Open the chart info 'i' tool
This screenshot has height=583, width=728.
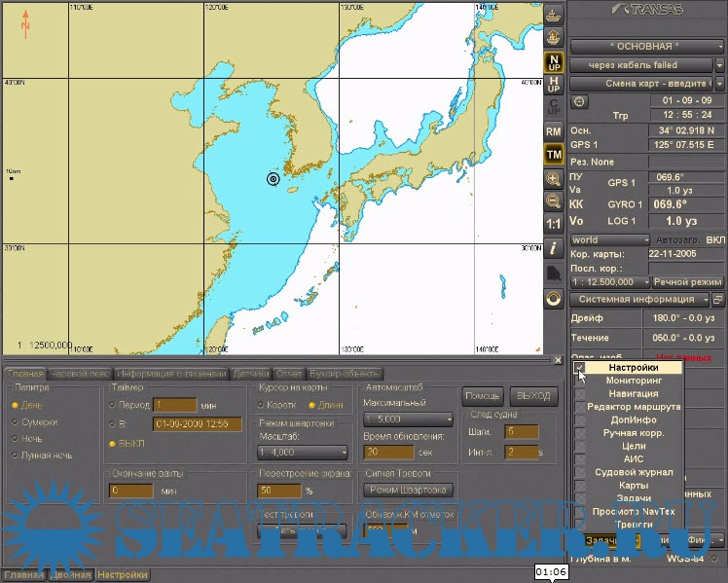554,248
